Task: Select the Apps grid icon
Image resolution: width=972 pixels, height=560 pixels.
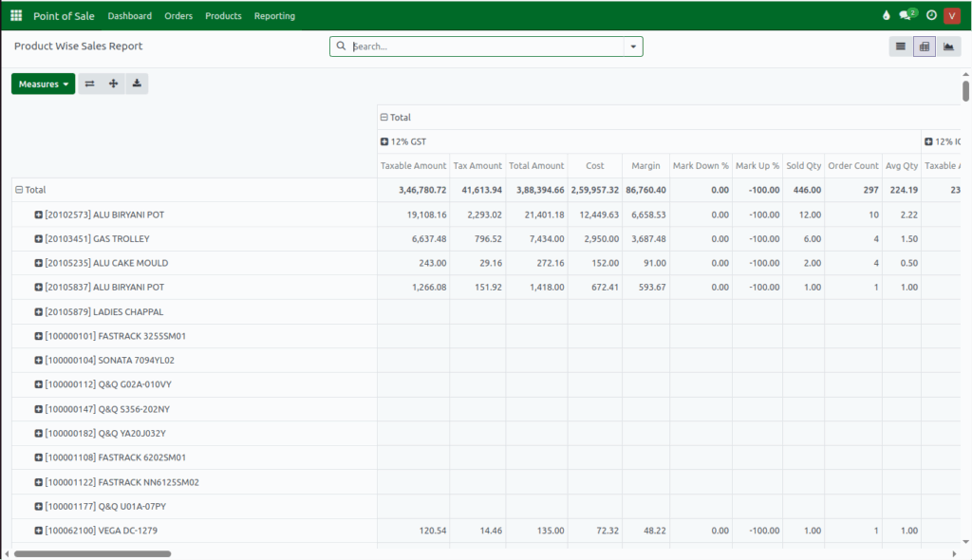Action: (x=14, y=15)
